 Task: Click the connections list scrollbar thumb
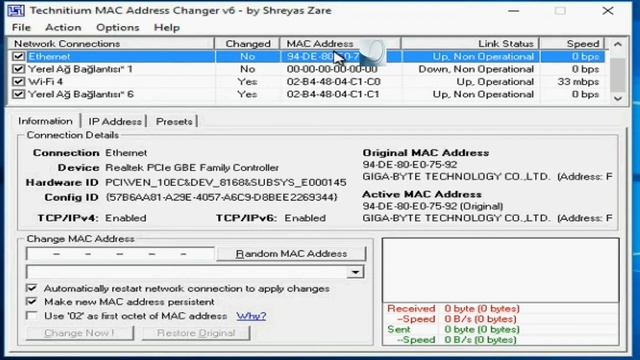[618, 74]
